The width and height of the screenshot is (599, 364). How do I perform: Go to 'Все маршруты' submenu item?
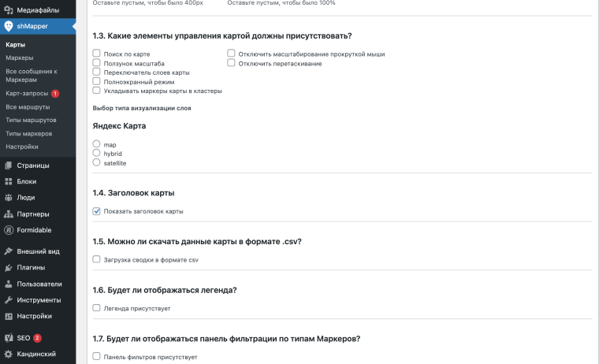(x=28, y=106)
